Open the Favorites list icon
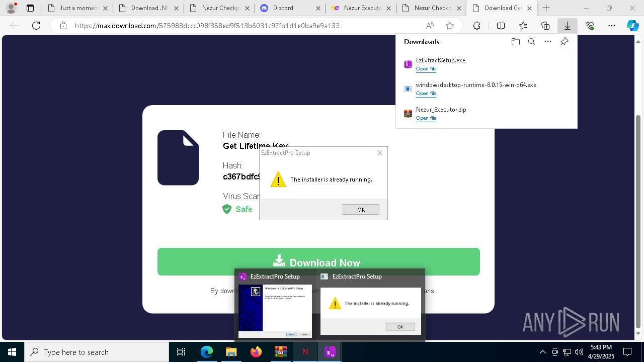Viewport: 644px width, 362px height. pos(523,26)
